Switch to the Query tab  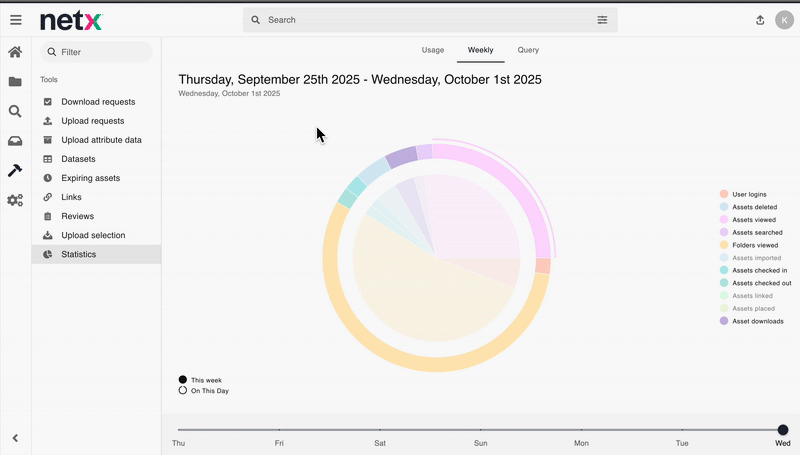pyautogui.click(x=528, y=50)
